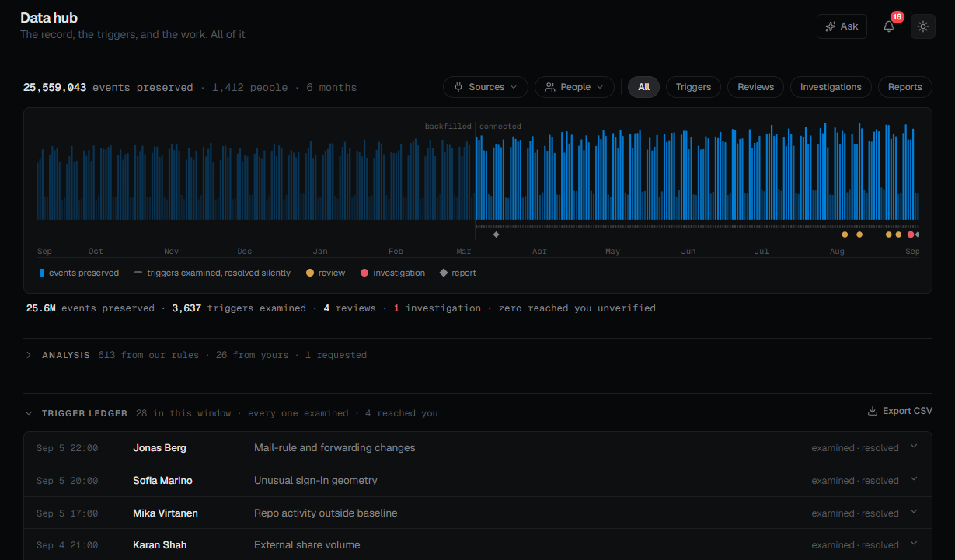Expand the Sofia Marino row chevron

[914, 479]
